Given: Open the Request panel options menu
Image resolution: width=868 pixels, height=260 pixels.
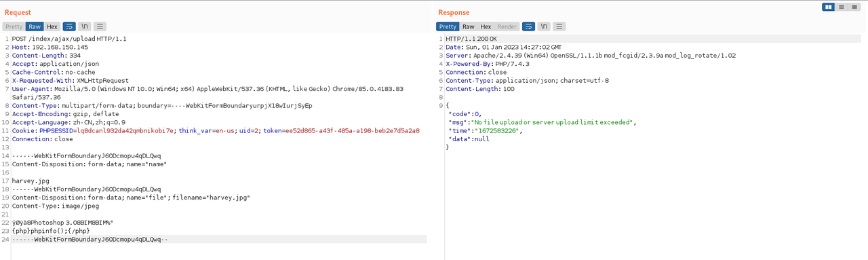Looking at the screenshot, I should tap(100, 26).
